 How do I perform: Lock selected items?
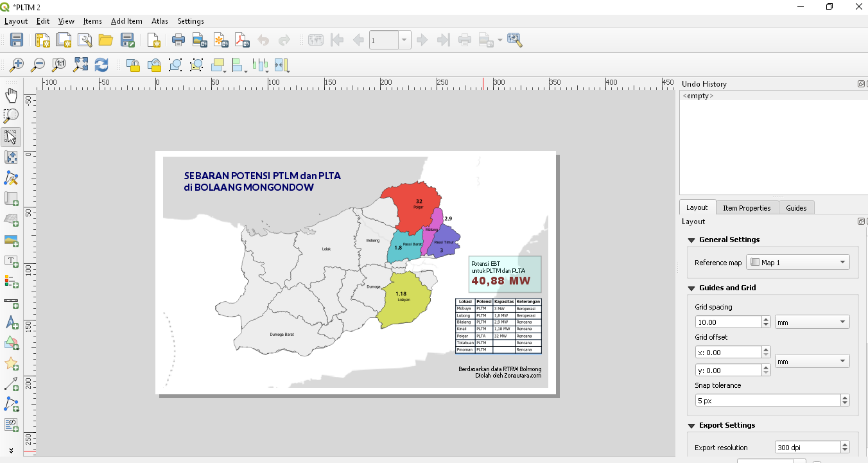pos(133,64)
